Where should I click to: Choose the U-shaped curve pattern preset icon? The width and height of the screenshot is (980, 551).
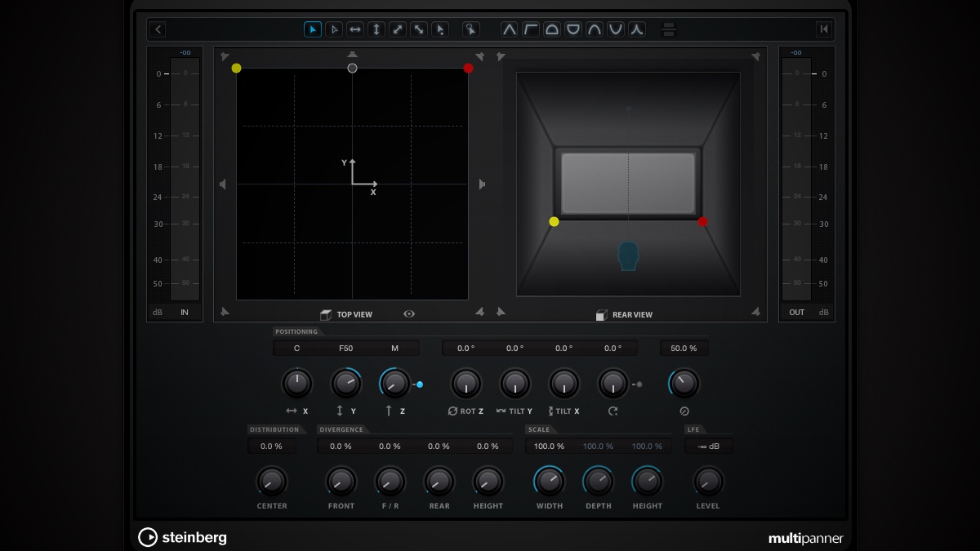click(616, 29)
